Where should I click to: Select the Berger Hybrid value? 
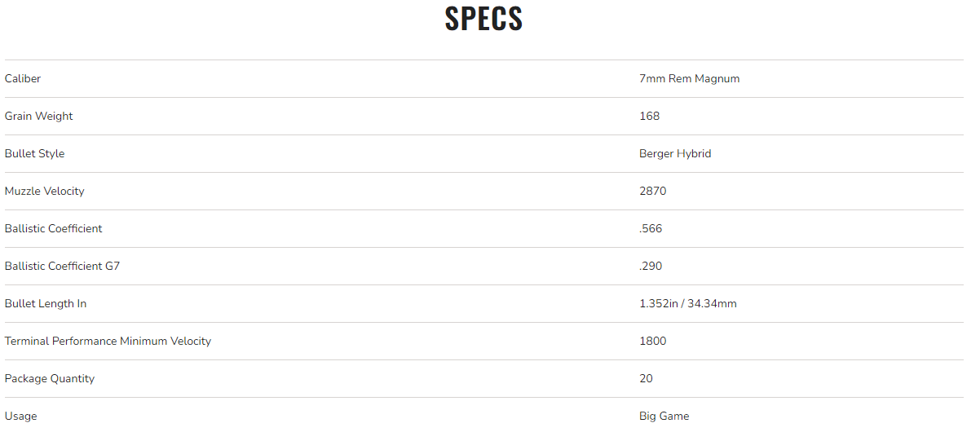coord(675,154)
